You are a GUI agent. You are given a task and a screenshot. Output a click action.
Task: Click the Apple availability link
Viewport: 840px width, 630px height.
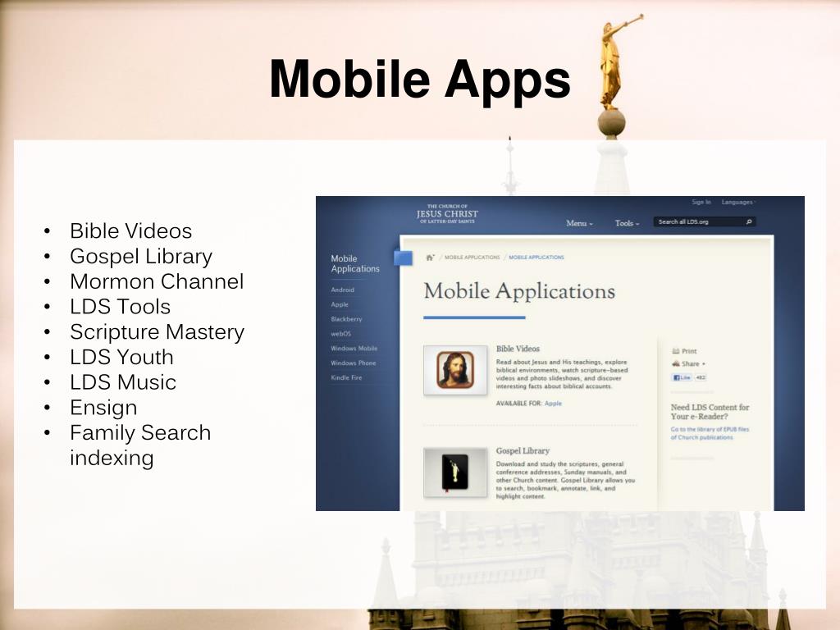pyautogui.click(x=554, y=404)
